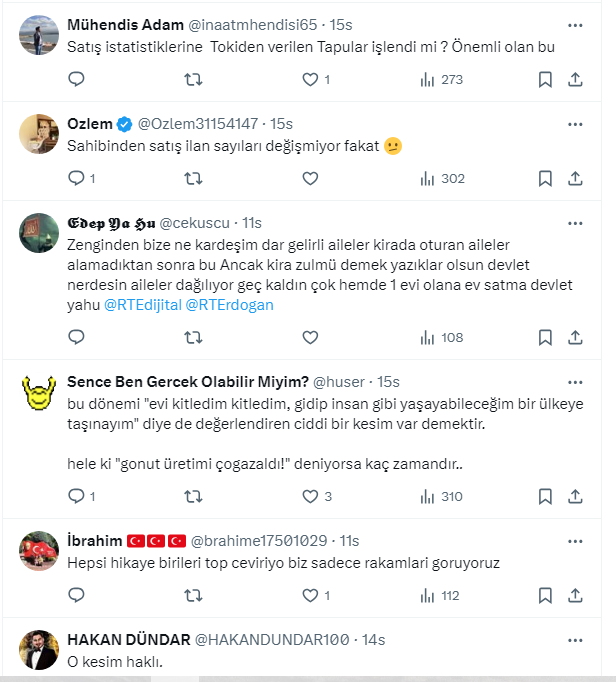Bookmark Mühendis Adam's tweet
This screenshot has width=616, height=682.
[544, 80]
